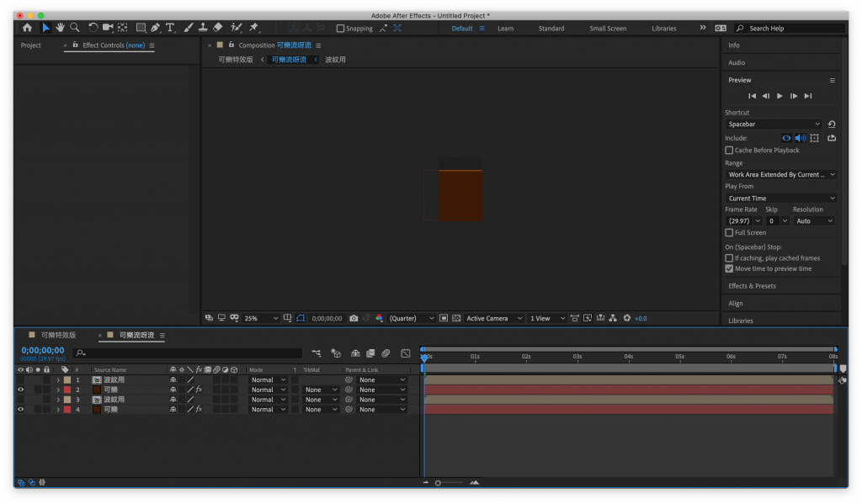Open the timeline Graph Editor
The image size is (862, 504).
405,353
